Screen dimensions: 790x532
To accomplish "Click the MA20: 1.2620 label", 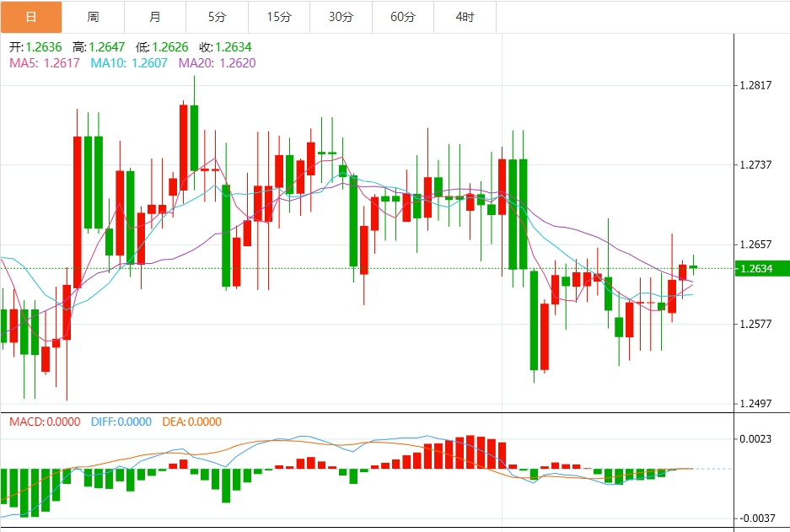I will (218, 63).
